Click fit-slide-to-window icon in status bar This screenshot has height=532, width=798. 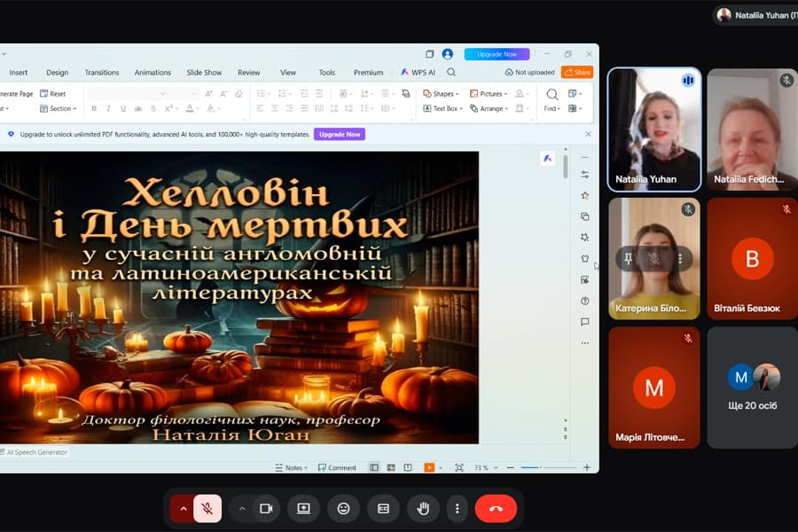tap(459, 467)
